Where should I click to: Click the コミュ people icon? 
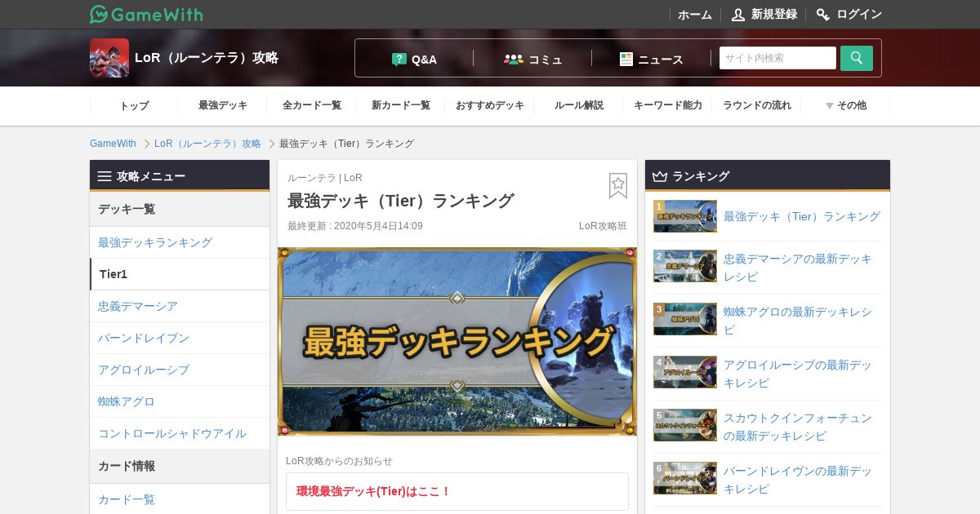514,60
